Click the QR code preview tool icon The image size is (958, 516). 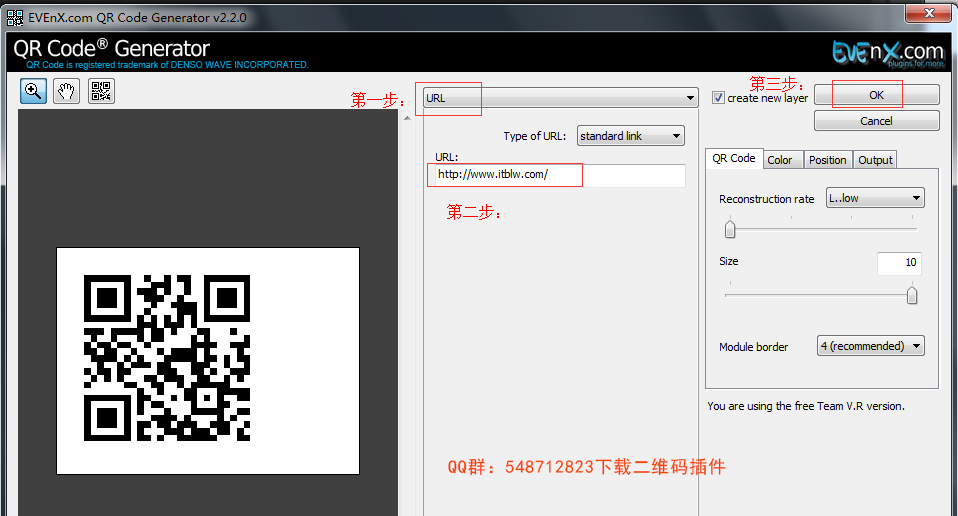(x=101, y=92)
